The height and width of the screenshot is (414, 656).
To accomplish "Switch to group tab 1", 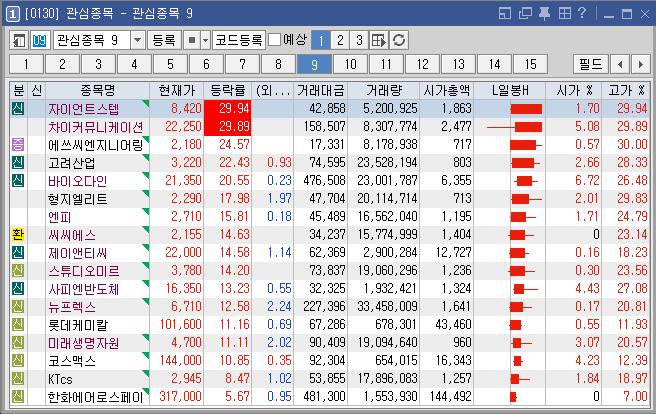I will coord(26,64).
